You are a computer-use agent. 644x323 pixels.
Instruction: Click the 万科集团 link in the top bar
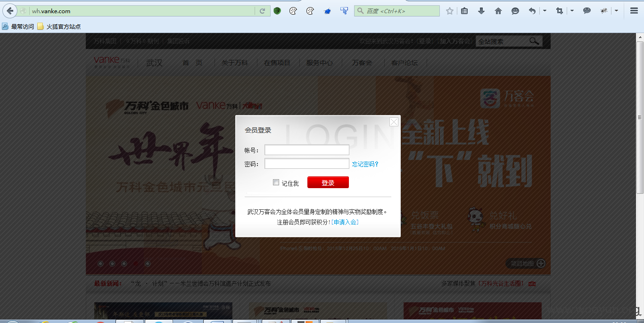(x=105, y=41)
